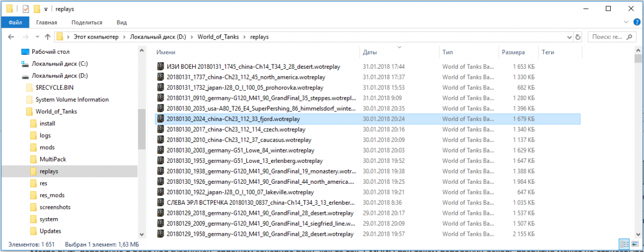Open Customize Quick Access Toolbar dropdown

46,9
